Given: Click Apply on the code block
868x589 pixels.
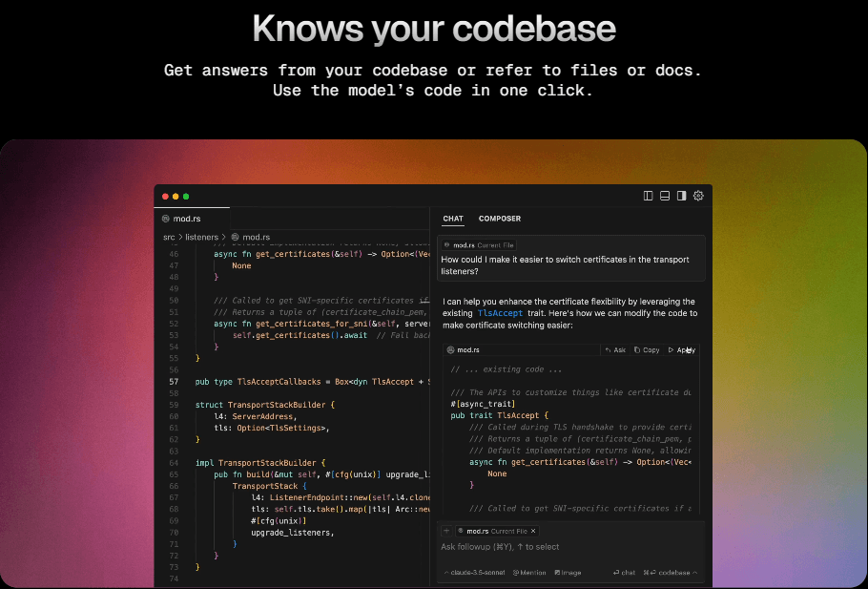Looking at the screenshot, I should pyautogui.click(x=682, y=350).
